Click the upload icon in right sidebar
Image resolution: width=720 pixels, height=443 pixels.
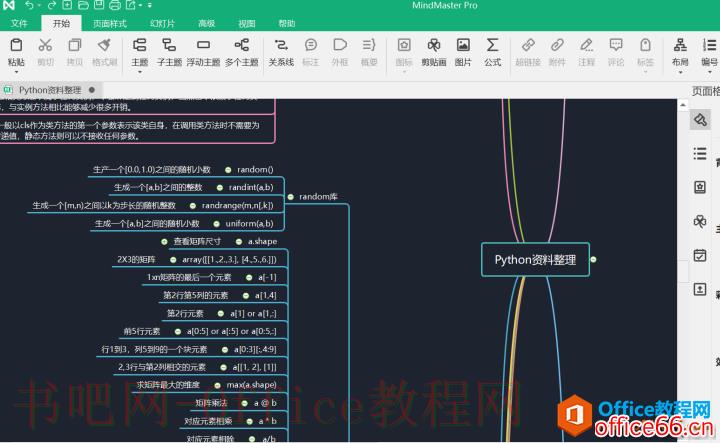pos(700,289)
